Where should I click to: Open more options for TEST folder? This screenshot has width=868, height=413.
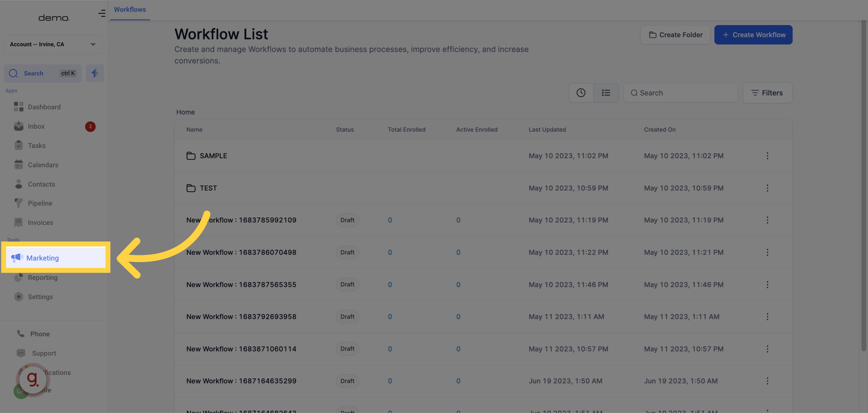coord(767,188)
